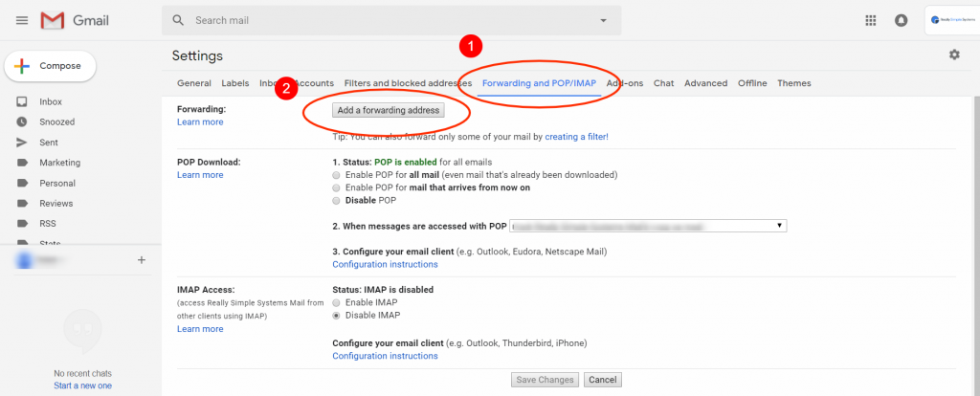The height and width of the screenshot is (396, 980).
Task: Click the Gmail logo
Action: click(75, 21)
